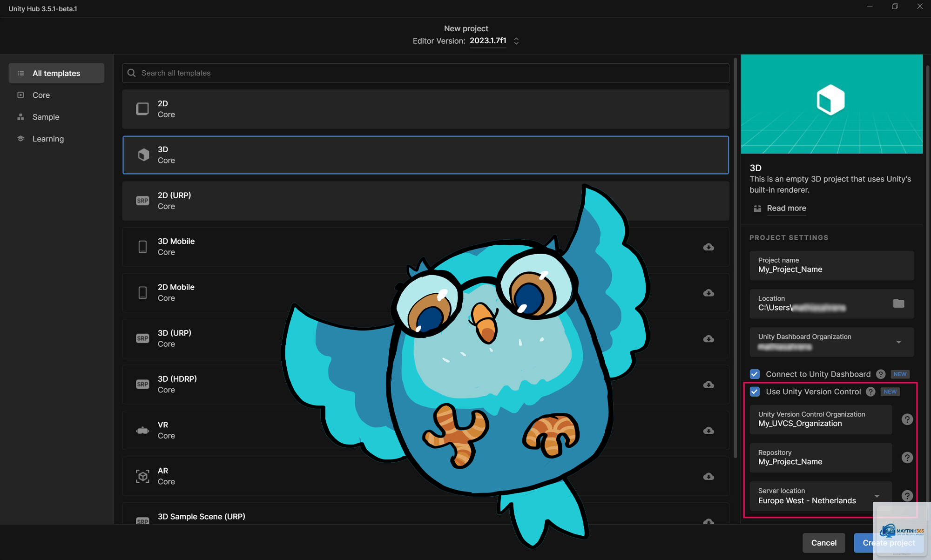Image resolution: width=931 pixels, height=560 pixels.
Task: Select the 2D (URP) Core template
Action: (x=425, y=201)
